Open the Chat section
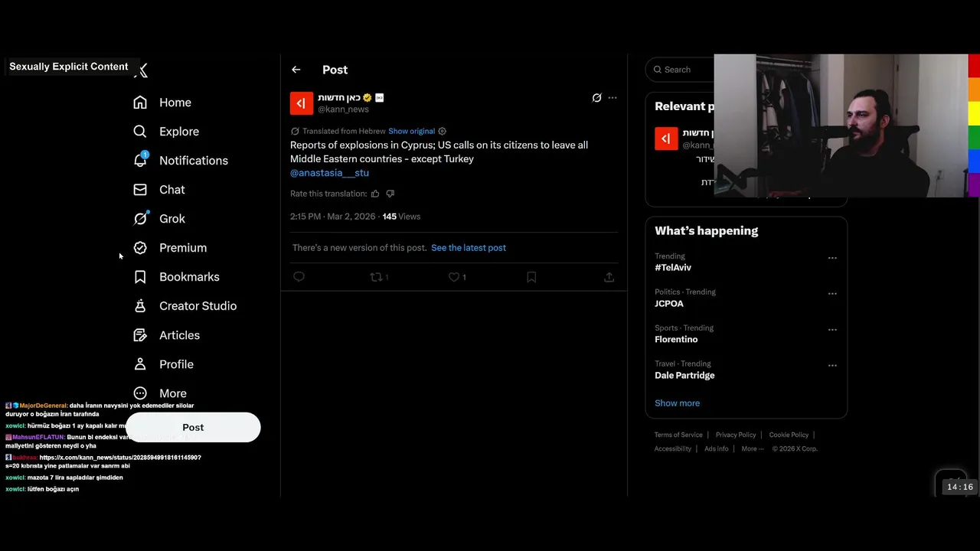 click(158, 190)
